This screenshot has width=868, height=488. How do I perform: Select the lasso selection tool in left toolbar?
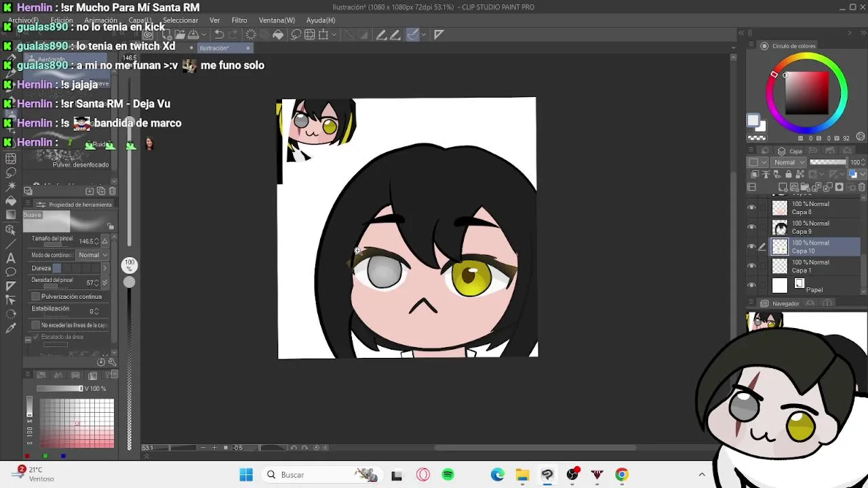[x=11, y=172]
